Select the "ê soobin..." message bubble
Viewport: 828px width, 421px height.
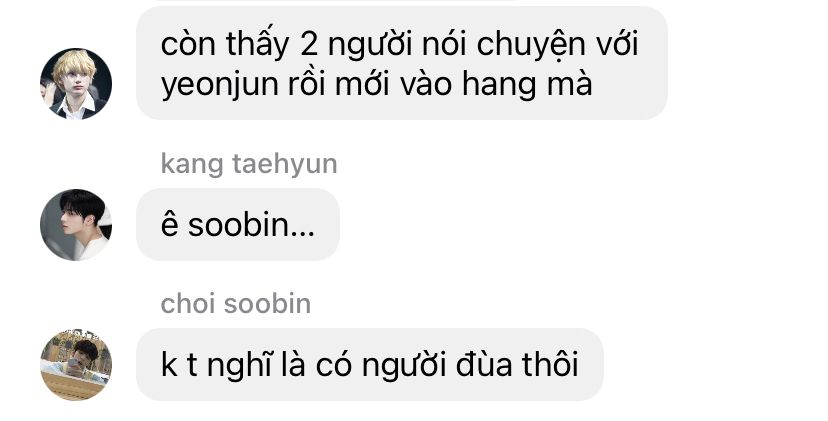(x=238, y=224)
